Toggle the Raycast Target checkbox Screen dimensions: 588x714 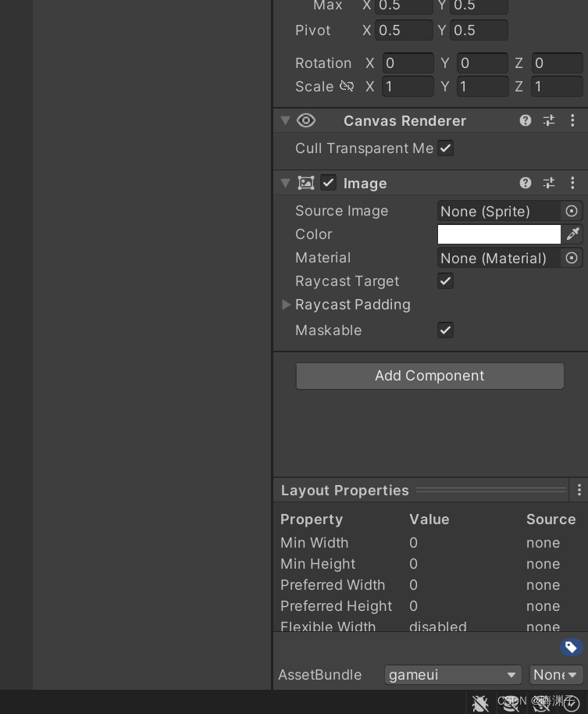(445, 281)
